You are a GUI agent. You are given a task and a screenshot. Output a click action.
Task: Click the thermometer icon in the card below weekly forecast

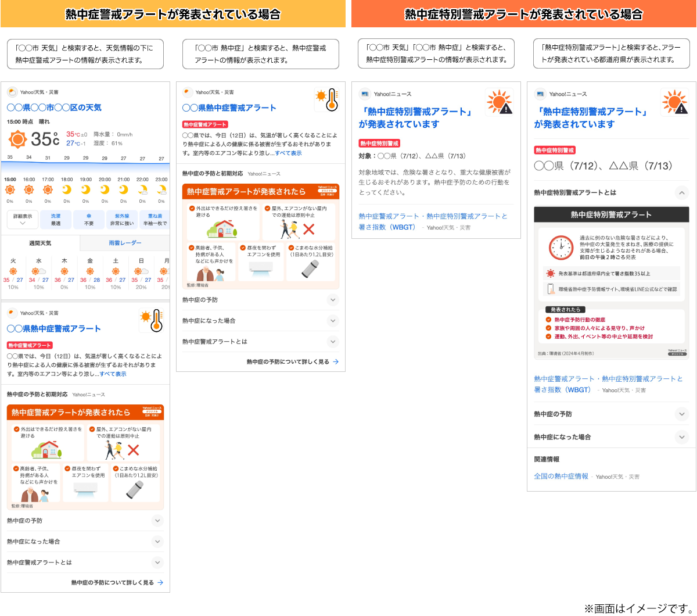pyautogui.click(x=152, y=320)
